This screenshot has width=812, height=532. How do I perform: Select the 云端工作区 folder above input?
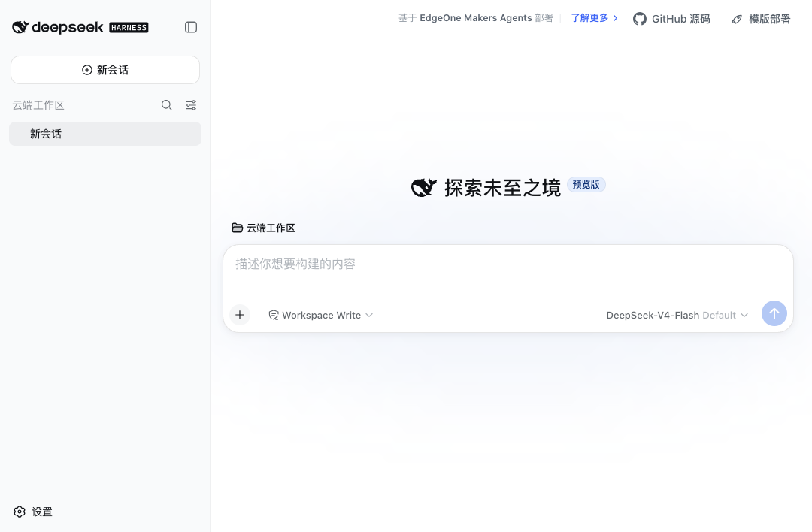point(264,228)
